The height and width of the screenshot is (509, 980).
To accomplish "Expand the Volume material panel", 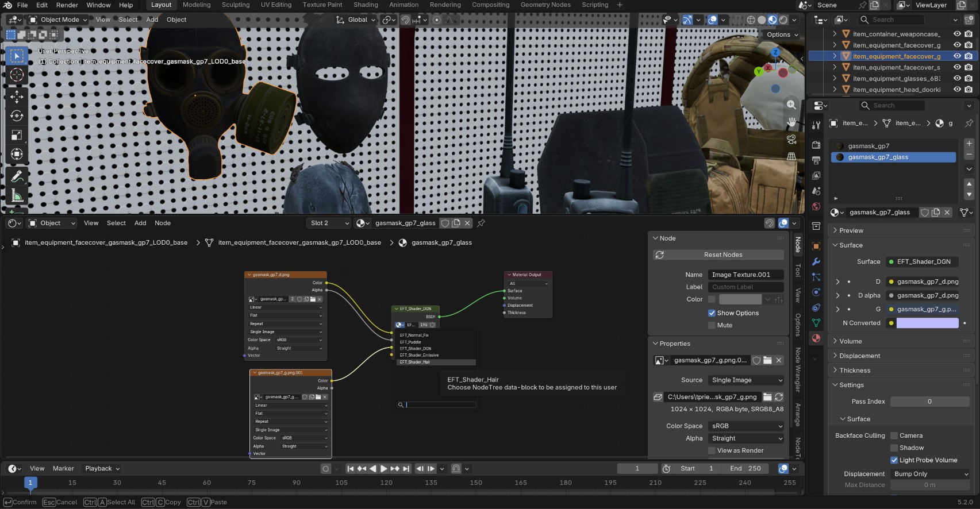I will pos(902,341).
